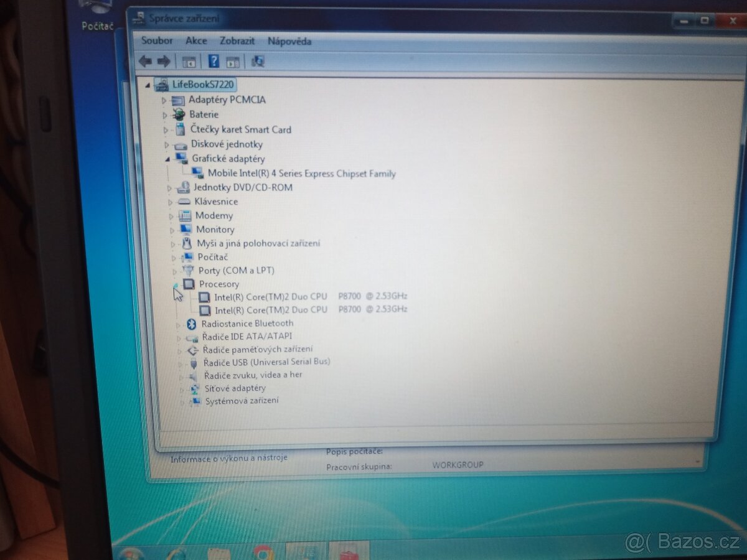
Task: Select the "Grafické adaptéry" label
Action: 228,159
